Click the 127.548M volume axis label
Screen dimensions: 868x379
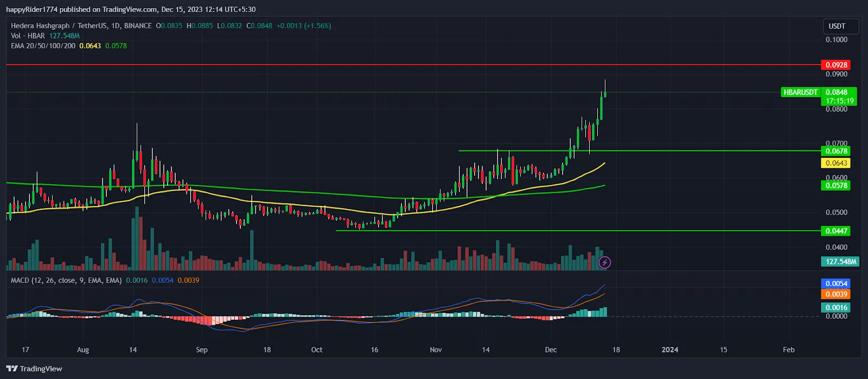(x=840, y=262)
